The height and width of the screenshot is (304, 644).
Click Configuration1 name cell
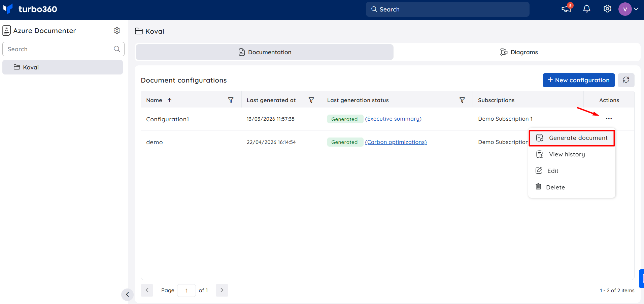[168, 119]
